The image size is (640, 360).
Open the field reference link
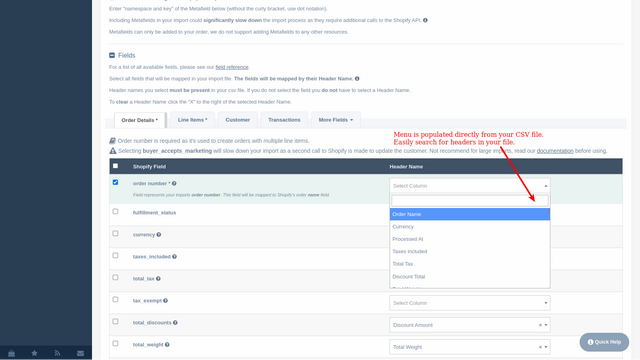click(x=232, y=67)
